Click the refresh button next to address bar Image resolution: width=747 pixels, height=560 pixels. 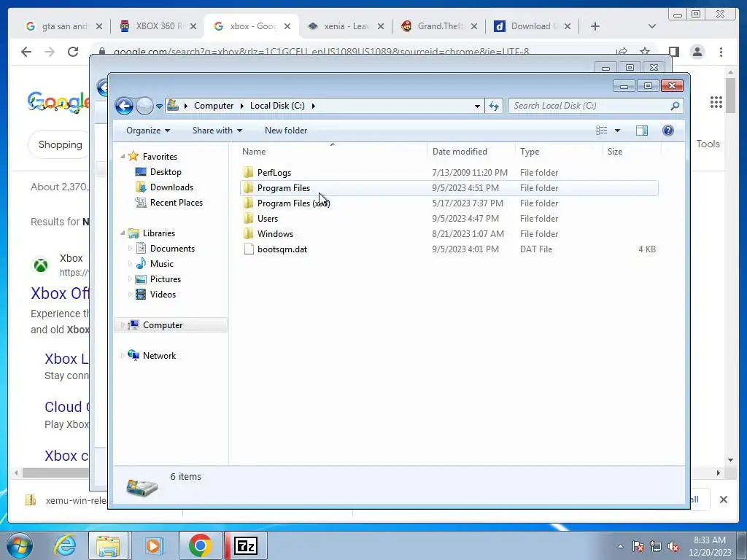pyautogui.click(x=494, y=106)
